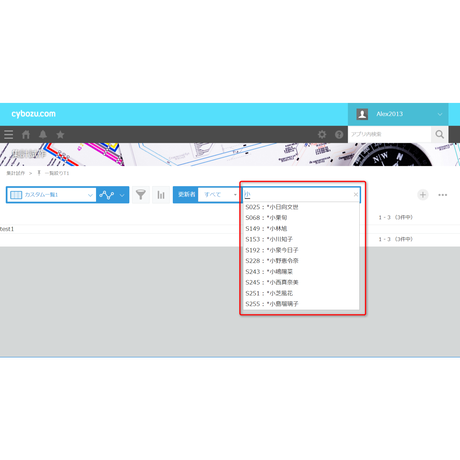Open the filter funnel icon
Screen dimensions: 460x460
point(141,195)
